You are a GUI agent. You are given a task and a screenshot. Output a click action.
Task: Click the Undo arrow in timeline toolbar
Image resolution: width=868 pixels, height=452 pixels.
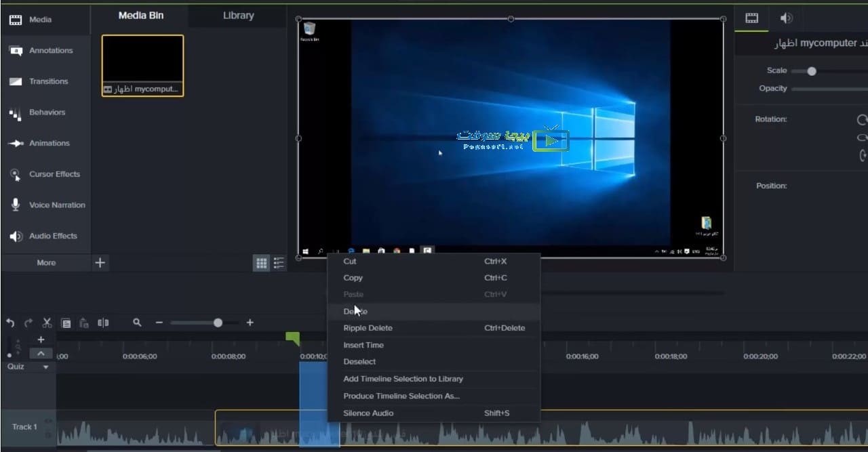tap(10, 323)
